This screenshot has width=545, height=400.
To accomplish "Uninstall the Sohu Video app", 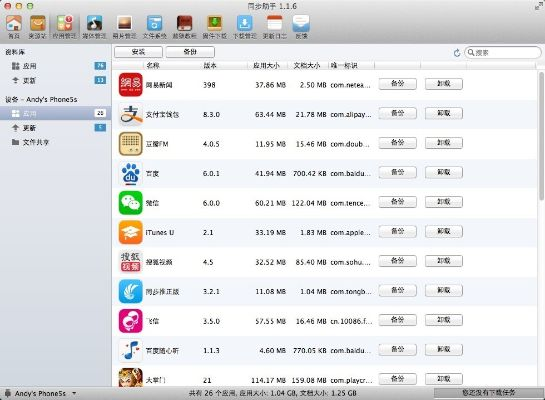I will (x=444, y=261).
